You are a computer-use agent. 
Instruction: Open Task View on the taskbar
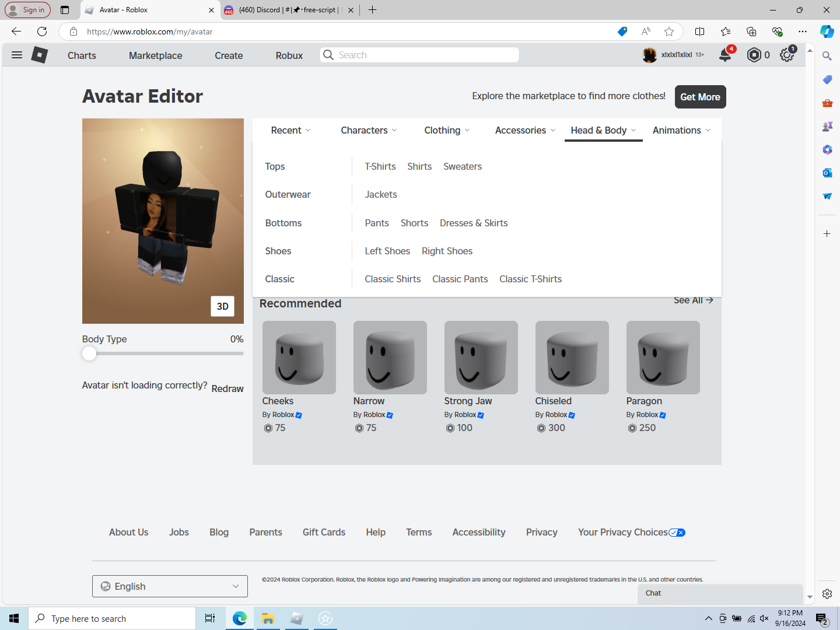click(210, 618)
